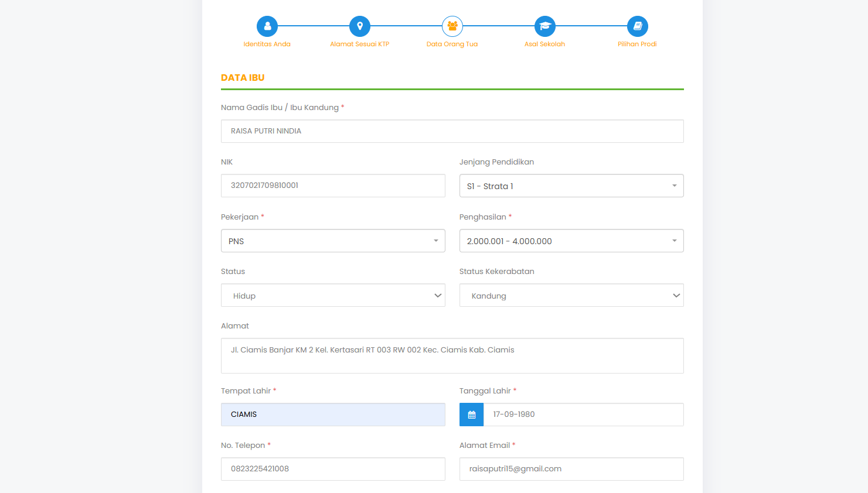The image size is (868, 493).
Task: Open the calendar icon for Tanggal Lahir
Action: coord(472,415)
